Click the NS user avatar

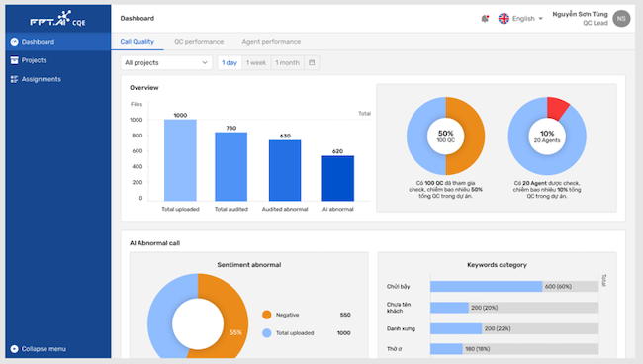621,19
